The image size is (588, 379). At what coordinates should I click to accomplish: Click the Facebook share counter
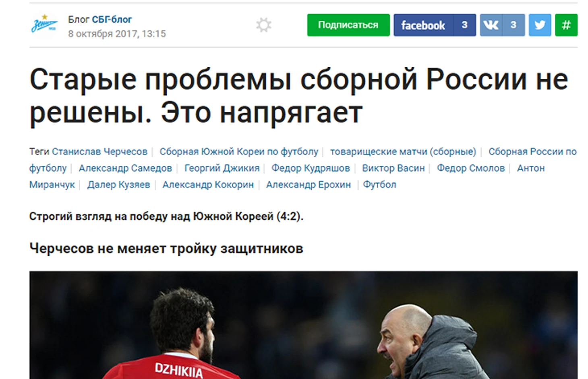(465, 25)
